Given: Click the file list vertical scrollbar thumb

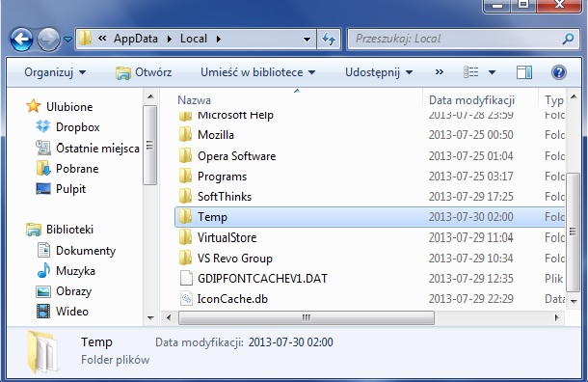Looking at the screenshot, I should (x=573, y=232).
